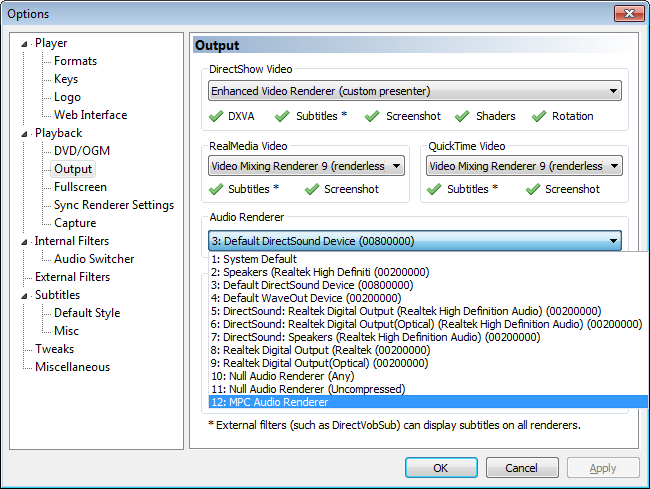650x489 pixels.
Task: Choose 2: Speakers (Realtek High Definiti option
Action: pyautogui.click(x=428, y=272)
